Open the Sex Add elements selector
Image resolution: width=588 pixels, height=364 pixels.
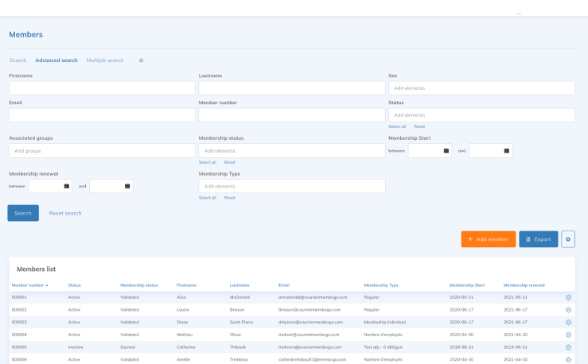coord(481,88)
